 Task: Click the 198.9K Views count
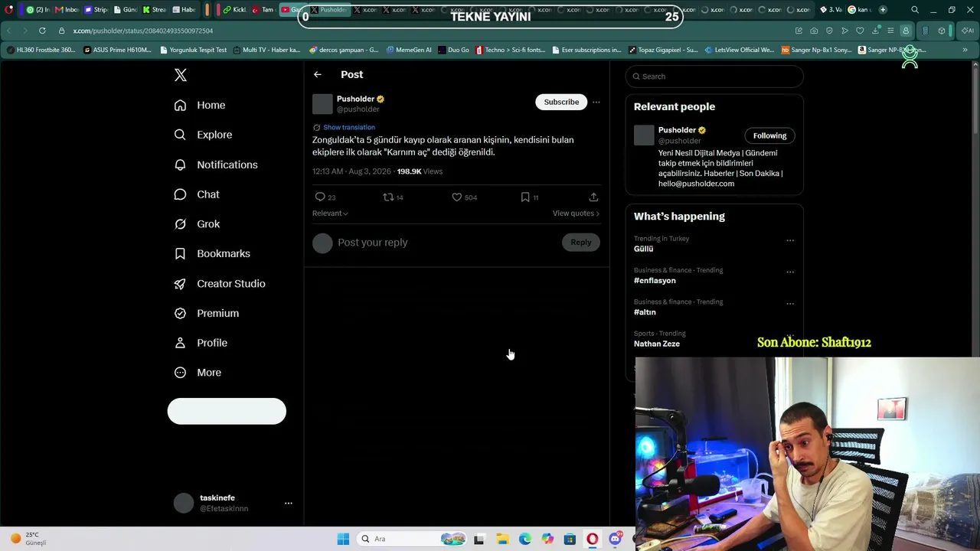tap(420, 171)
